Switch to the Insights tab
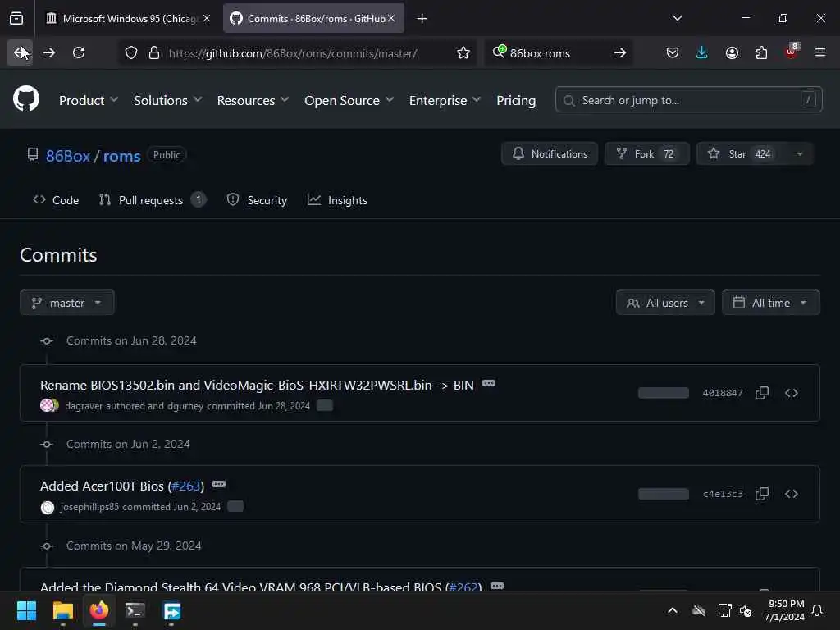The image size is (840, 630). pyautogui.click(x=337, y=200)
